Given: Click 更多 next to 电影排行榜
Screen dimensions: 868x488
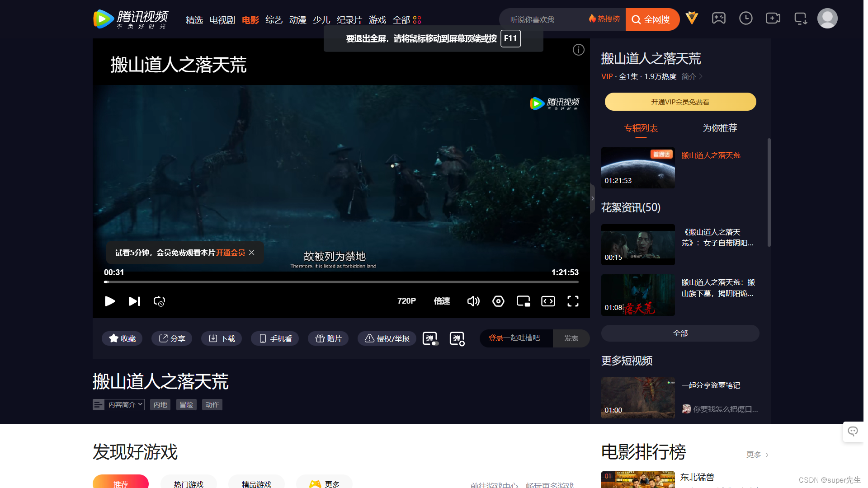Looking at the screenshot, I should coord(757,455).
